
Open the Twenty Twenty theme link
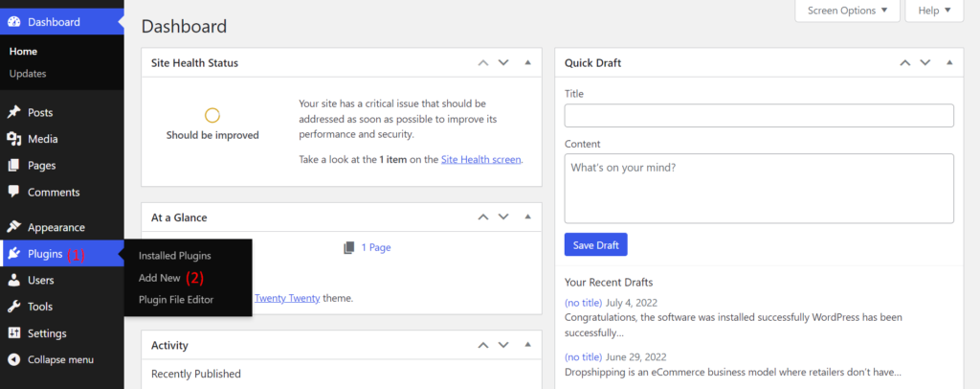tap(287, 298)
